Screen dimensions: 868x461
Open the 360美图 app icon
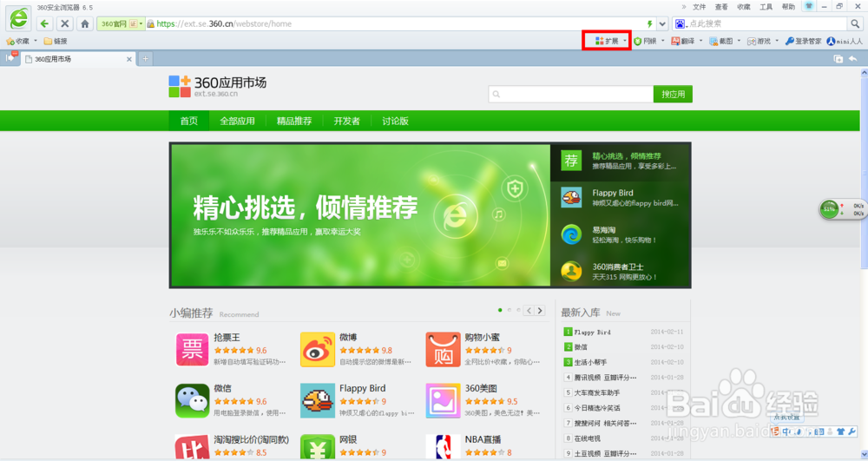[443, 401]
